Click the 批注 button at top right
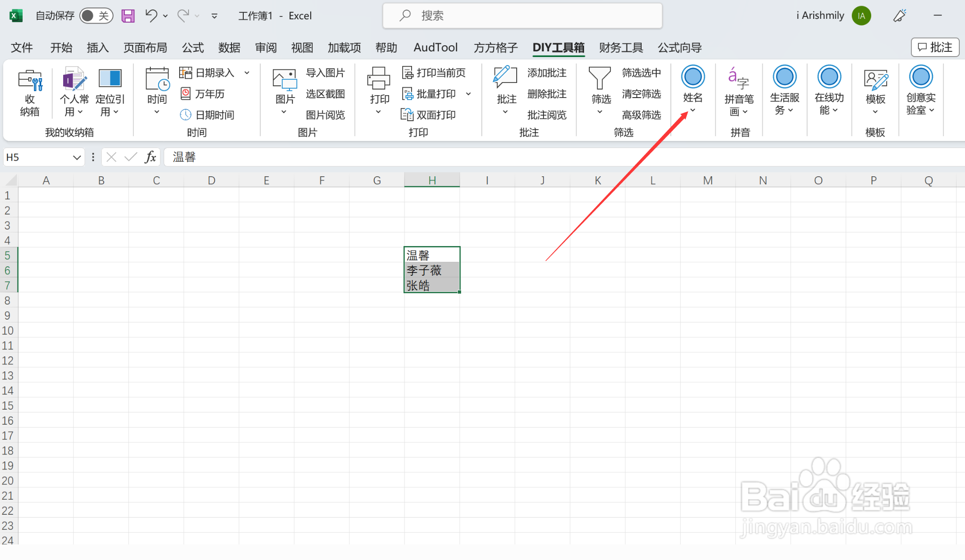965x560 pixels. (935, 48)
